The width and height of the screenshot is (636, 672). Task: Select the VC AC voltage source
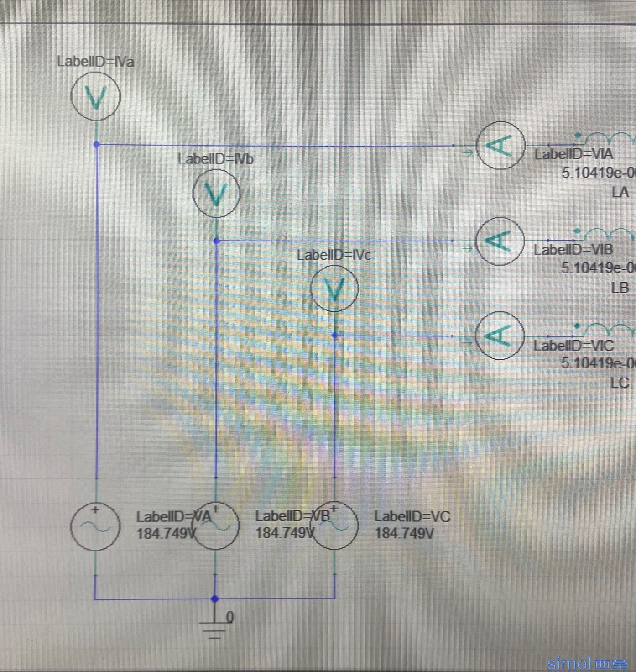click(335, 525)
